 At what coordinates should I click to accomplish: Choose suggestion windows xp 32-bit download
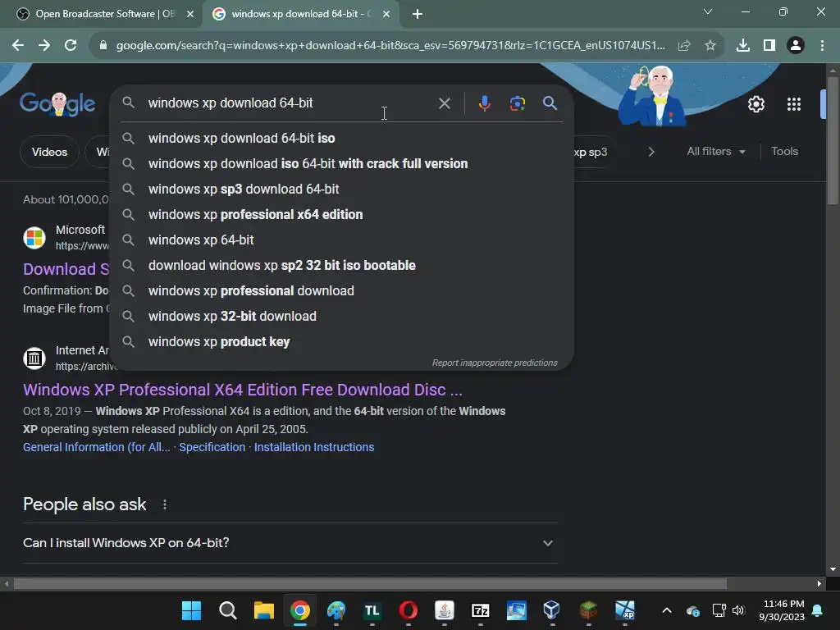point(341,317)
